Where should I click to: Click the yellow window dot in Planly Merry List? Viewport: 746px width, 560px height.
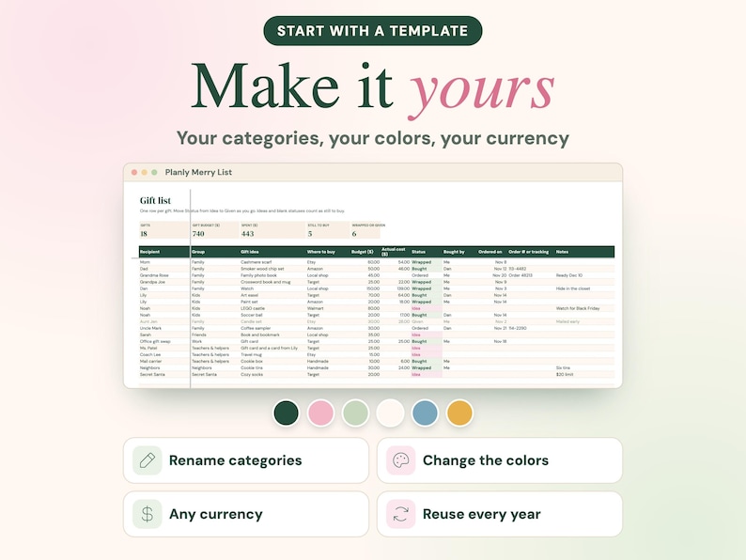pyautogui.click(x=144, y=172)
